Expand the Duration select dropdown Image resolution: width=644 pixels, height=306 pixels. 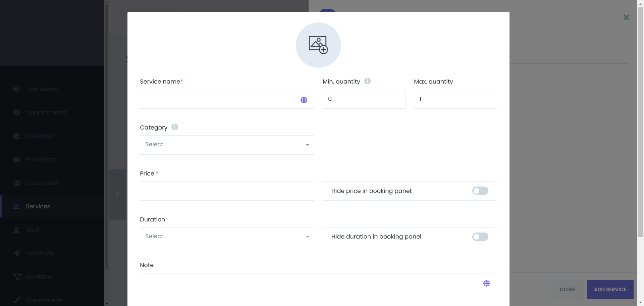coord(227,237)
